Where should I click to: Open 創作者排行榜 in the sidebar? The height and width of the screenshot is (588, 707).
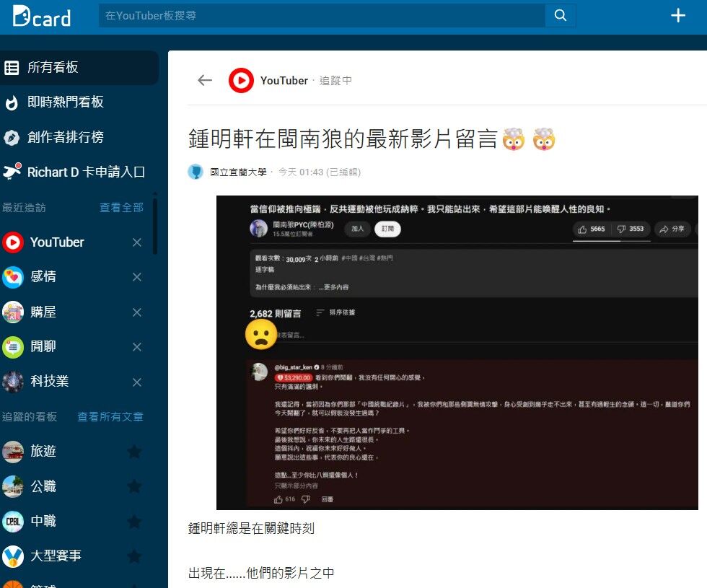[65, 137]
